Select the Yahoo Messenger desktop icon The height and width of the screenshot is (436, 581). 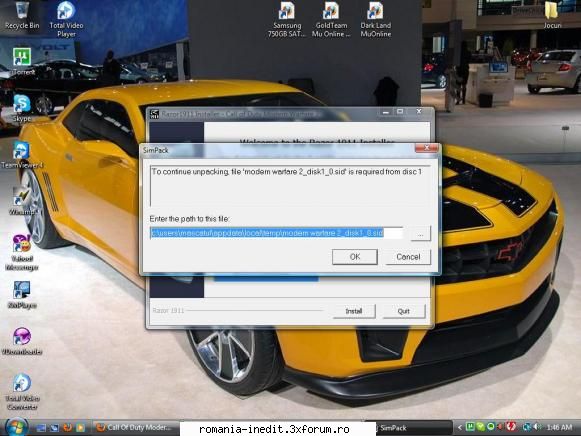(x=22, y=253)
